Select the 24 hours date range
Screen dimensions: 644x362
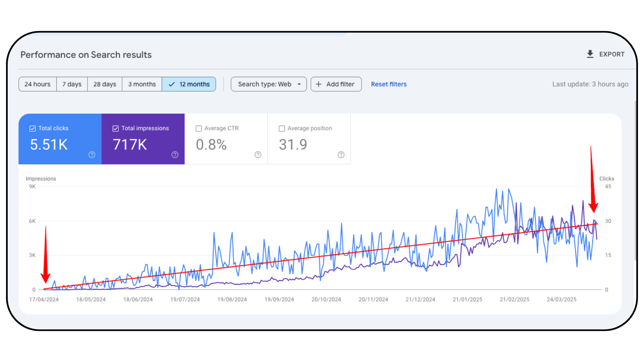(38, 84)
